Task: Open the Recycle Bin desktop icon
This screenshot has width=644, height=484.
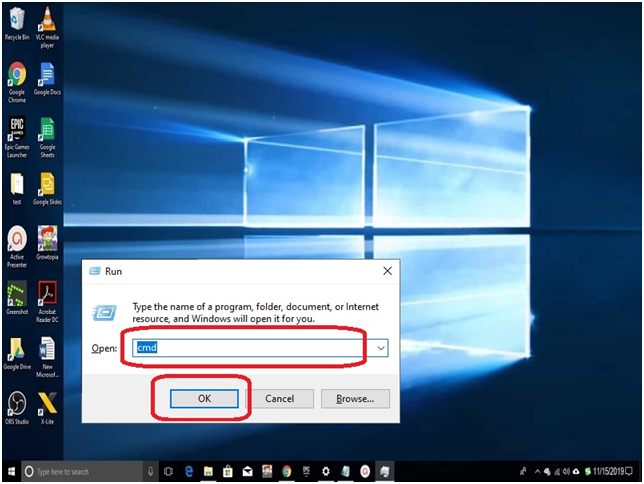Action: (x=17, y=24)
